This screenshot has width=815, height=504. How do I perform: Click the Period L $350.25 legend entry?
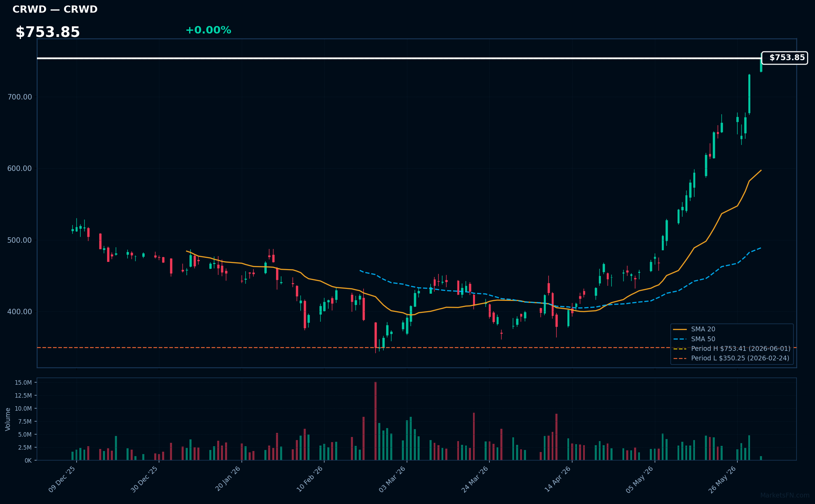731,358
